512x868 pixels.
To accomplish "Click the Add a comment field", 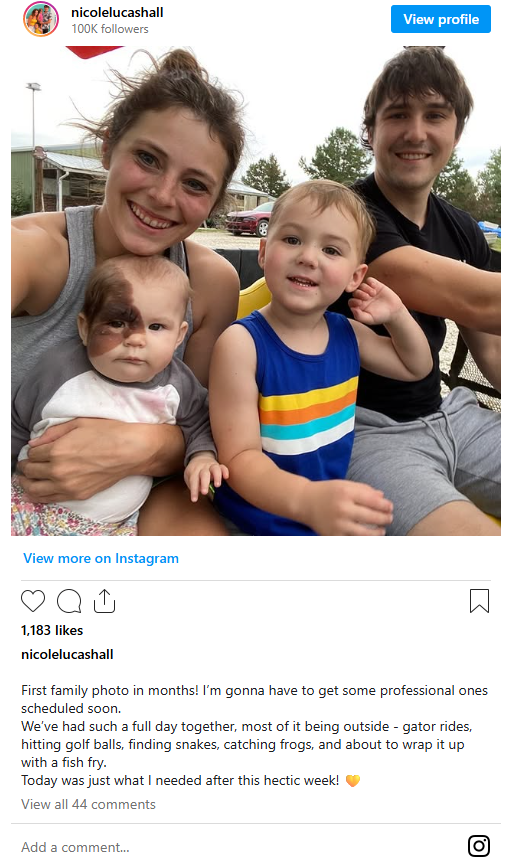I will (238, 847).
